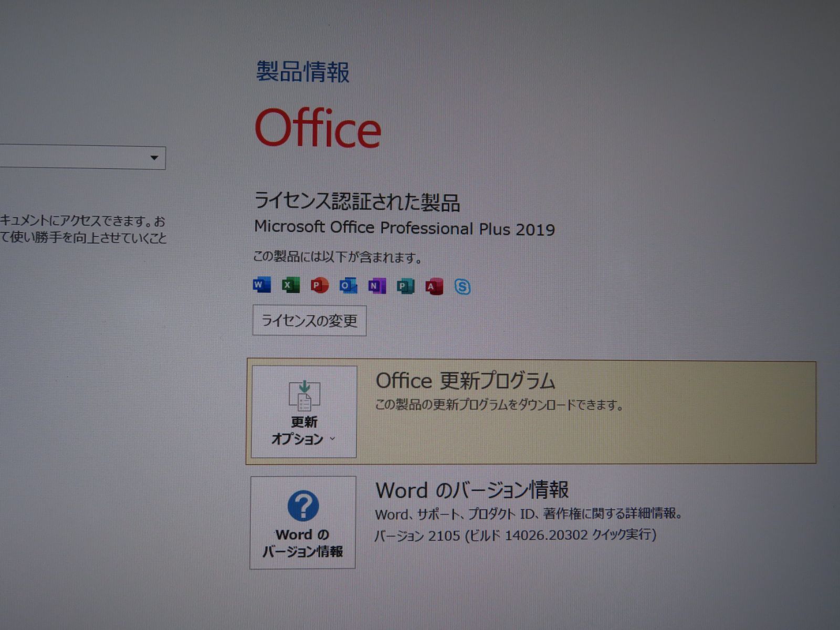Viewport: 840px width, 630px height.
Task: Click the OneNote app icon
Action: pos(376,286)
